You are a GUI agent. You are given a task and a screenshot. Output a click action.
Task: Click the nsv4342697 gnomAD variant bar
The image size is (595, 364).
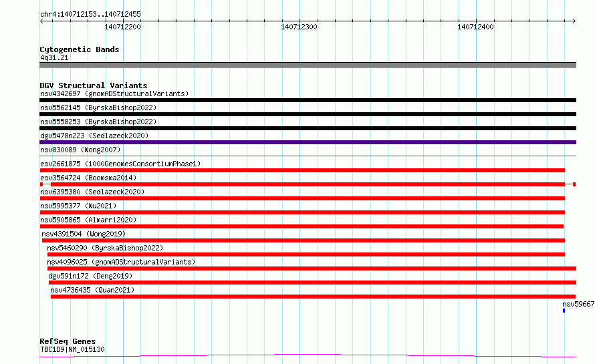(x=308, y=100)
